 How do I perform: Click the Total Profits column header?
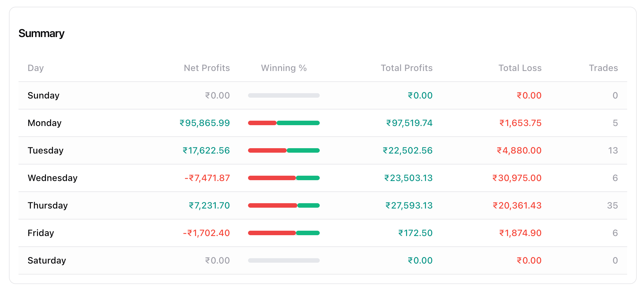pos(406,68)
